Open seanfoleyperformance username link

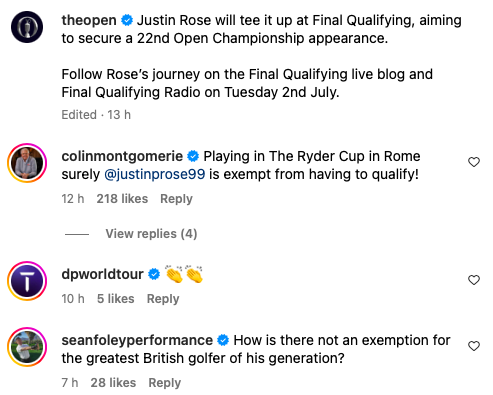pos(137,340)
